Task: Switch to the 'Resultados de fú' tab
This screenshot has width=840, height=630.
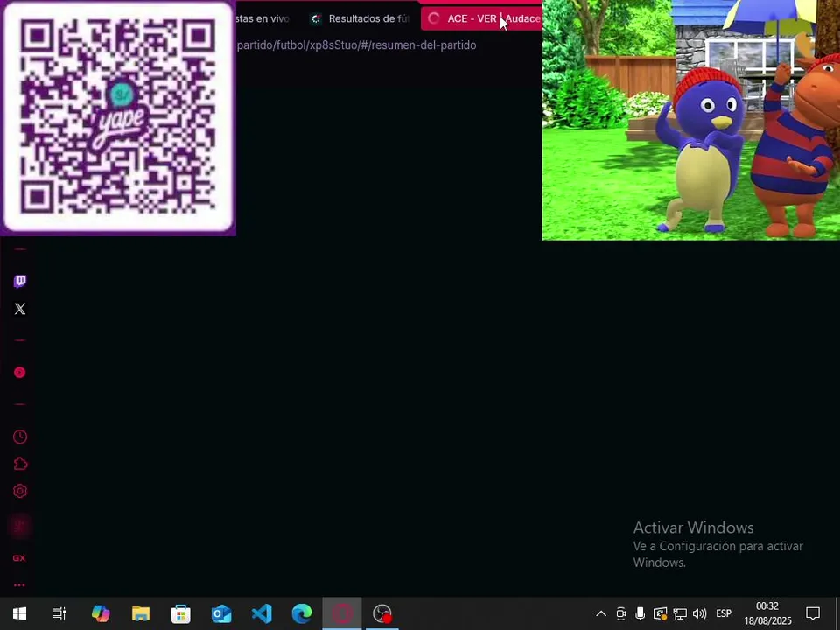Action: coord(360,18)
